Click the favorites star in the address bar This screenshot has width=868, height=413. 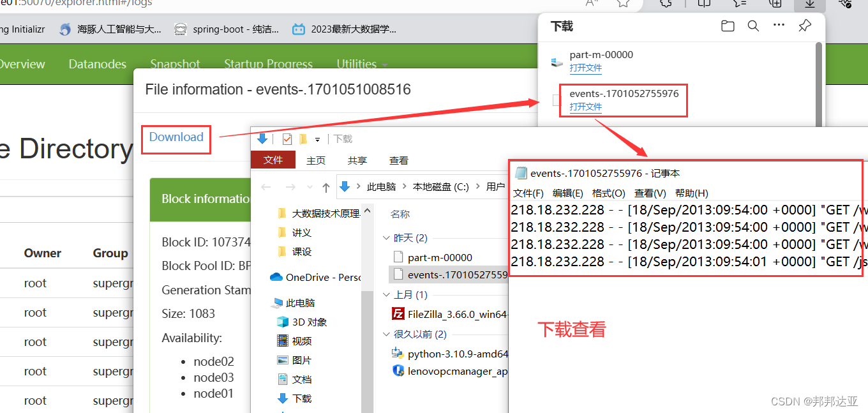pos(622,3)
